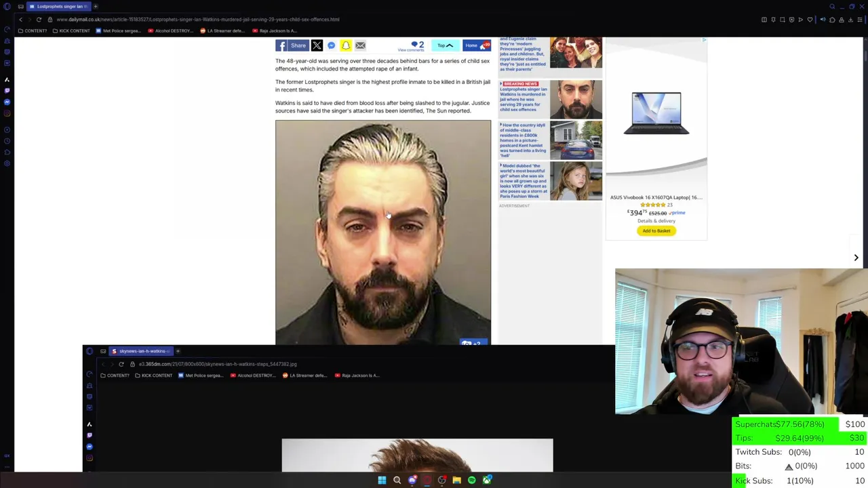This screenshot has width=868, height=488.
Task: Enlarge article photo gallery icon
Action: 474,342
